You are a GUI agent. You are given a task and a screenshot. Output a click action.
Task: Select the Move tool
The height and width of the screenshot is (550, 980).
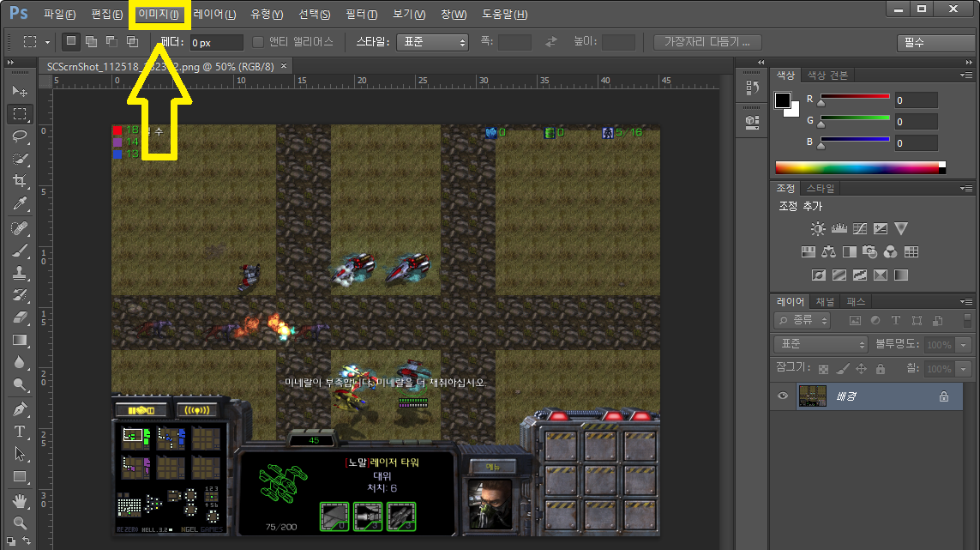click(x=20, y=91)
